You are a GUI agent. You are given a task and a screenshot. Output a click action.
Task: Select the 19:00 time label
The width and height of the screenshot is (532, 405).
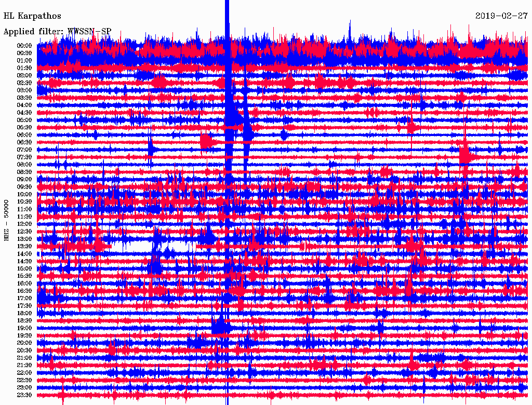tap(24, 328)
